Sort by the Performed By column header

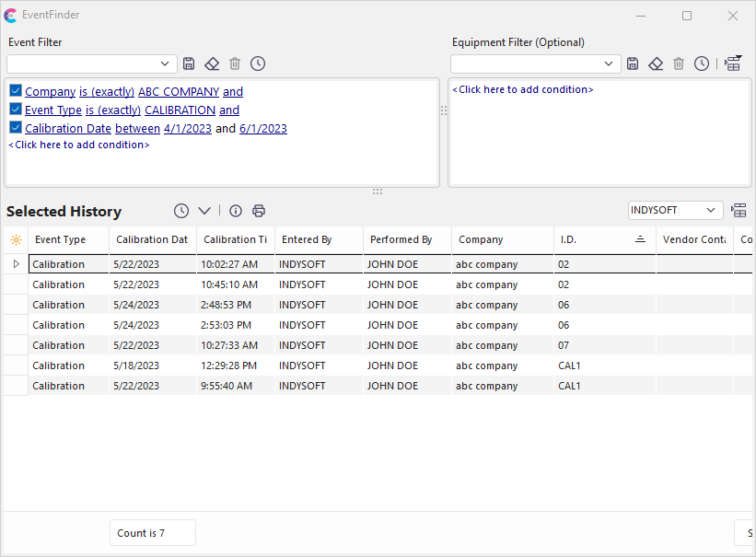pyautogui.click(x=401, y=239)
